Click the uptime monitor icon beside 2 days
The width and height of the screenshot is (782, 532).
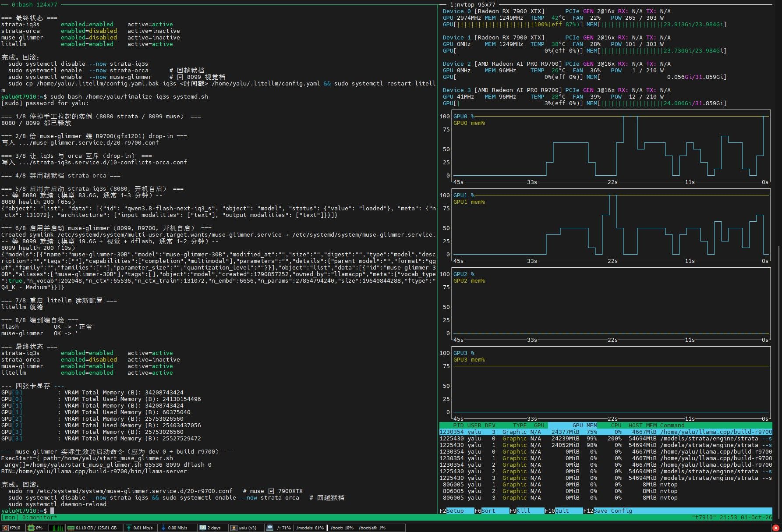(x=202, y=528)
